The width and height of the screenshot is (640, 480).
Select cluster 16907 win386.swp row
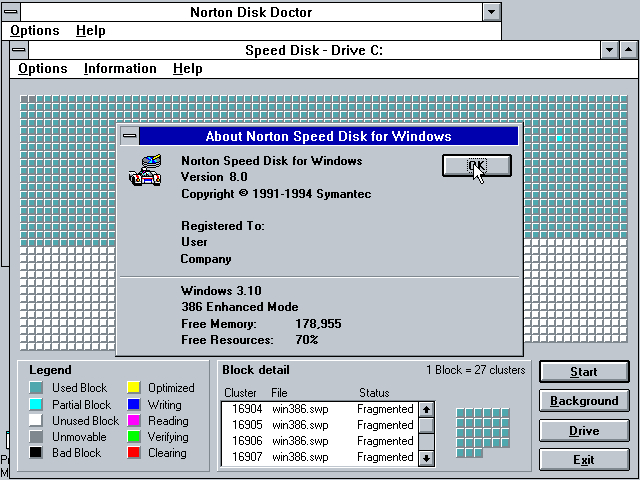318,457
